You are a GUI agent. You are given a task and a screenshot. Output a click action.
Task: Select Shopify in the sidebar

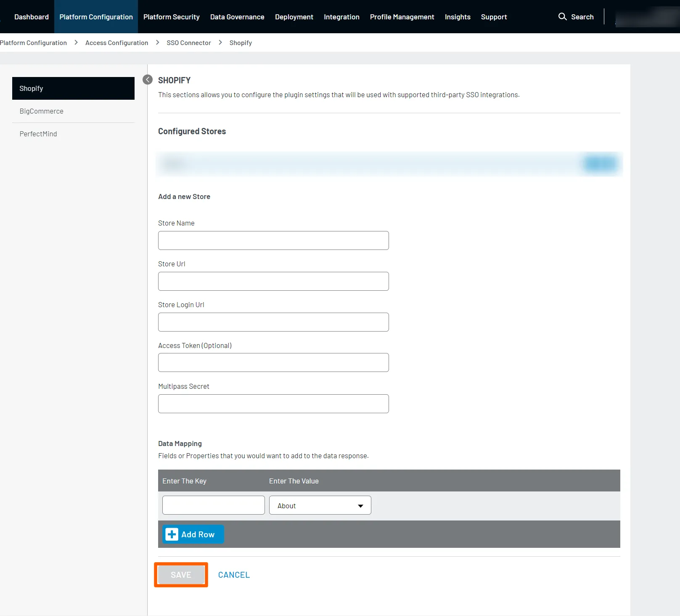click(x=73, y=88)
